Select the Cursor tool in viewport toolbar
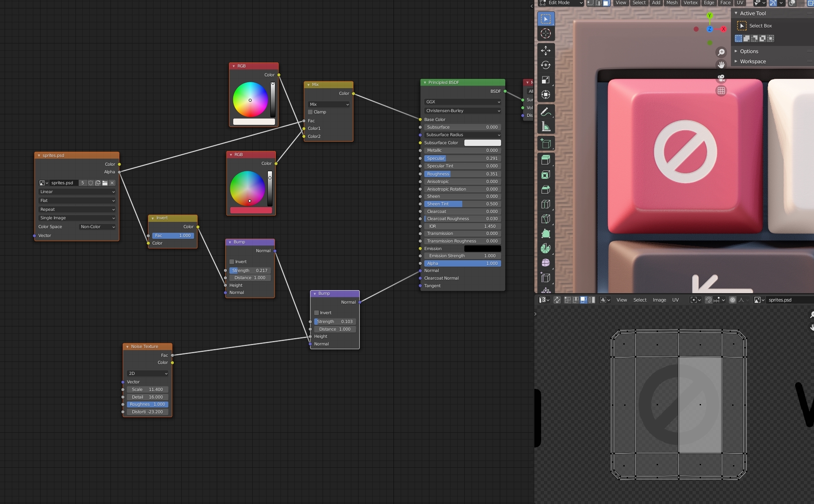Screen dimensions: 814x504 (546, 34)
